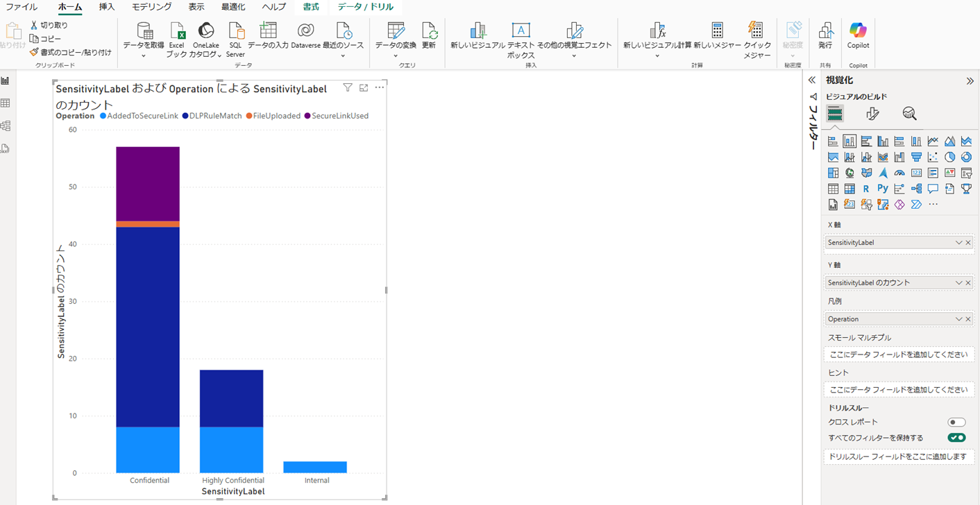Expand 最近のソース dropdown
Image resolution: width=980 pixels, height=505 pixels.
click(343, 55)
